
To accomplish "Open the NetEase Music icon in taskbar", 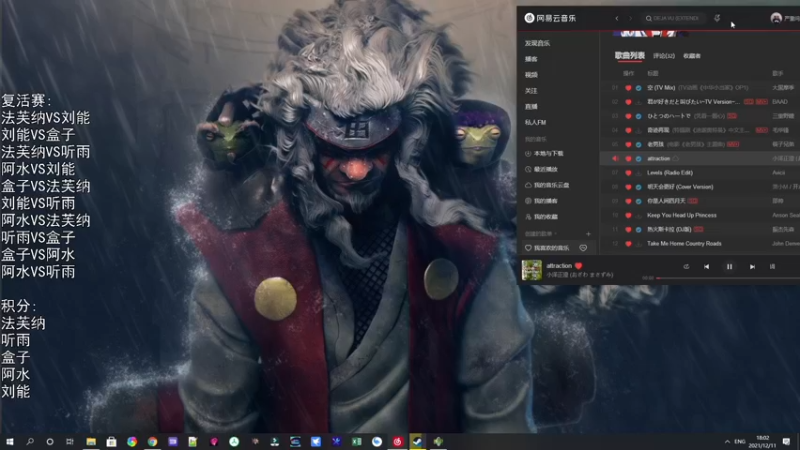I will (397, 441).
